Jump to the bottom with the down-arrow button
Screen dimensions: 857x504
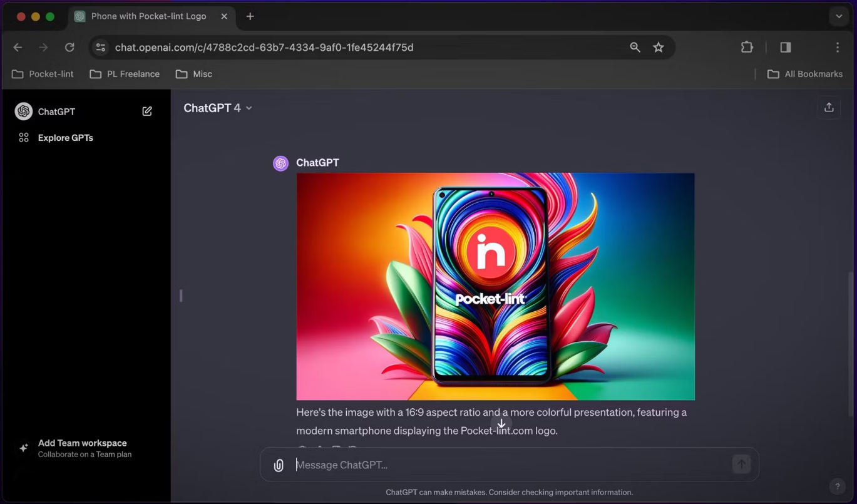click(x=501, y=424)
